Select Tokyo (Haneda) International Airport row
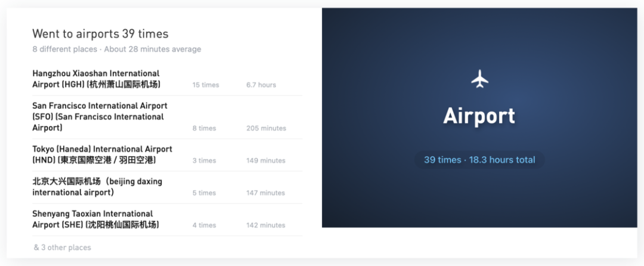644x266 pixels. click(167, 155)
